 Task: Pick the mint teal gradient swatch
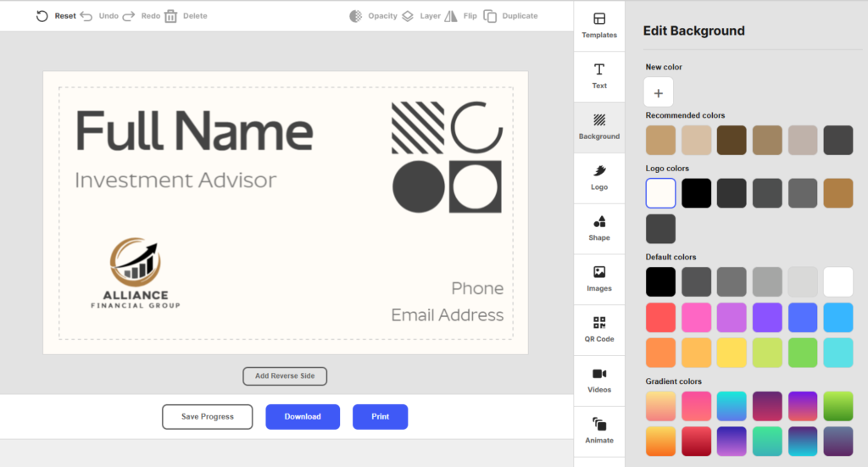point(766,442)
